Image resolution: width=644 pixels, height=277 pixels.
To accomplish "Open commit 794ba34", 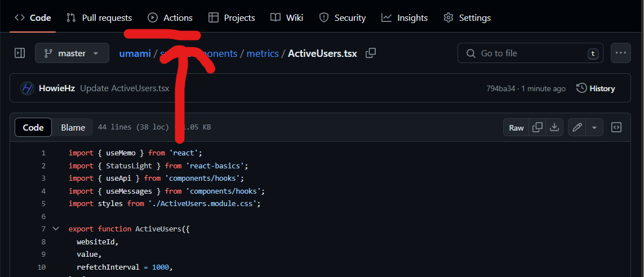I will (x=501, y=88).
